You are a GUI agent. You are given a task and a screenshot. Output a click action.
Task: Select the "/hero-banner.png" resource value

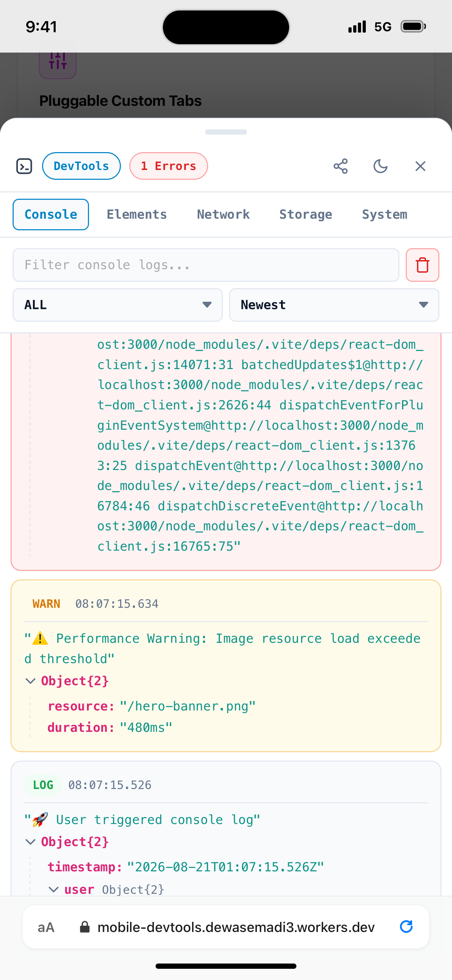(x=187, y=707)
